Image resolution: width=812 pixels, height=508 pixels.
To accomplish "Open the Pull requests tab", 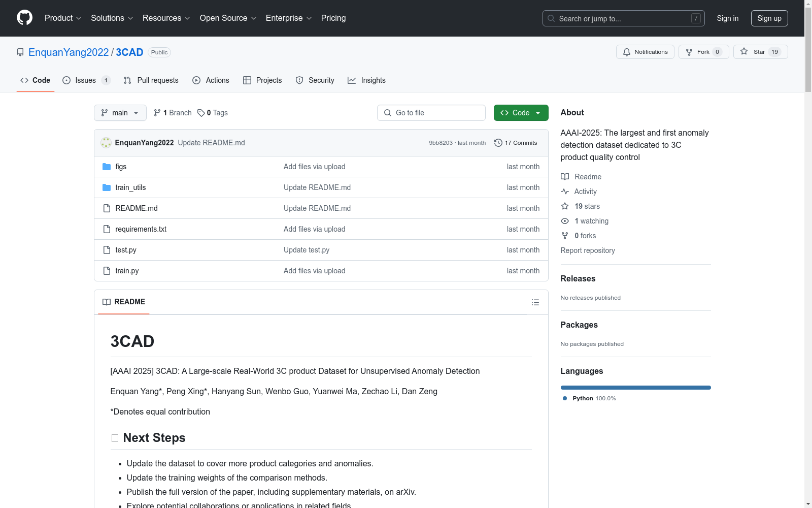I will [x=151, y=80].
